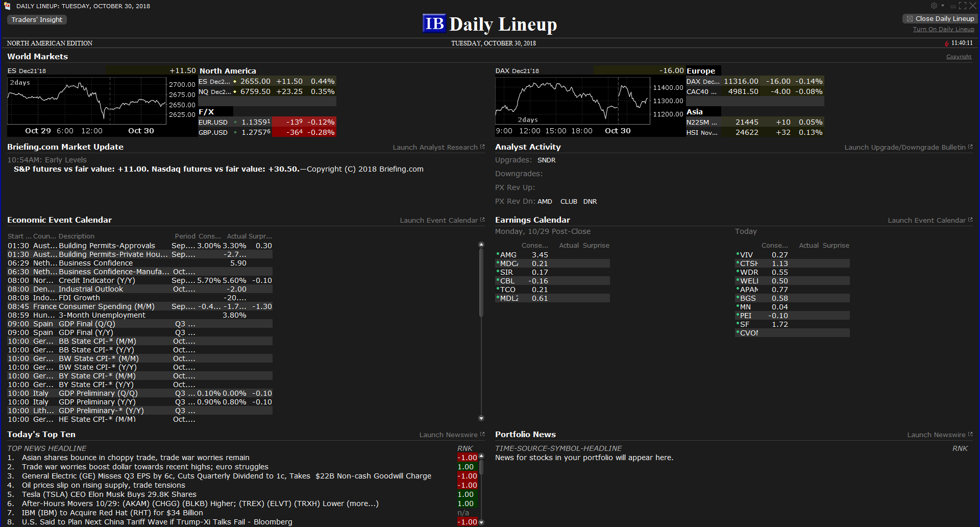The width and height of the screenshot is (980, 527).
Task: Click the ES Dec21'18 two-day chart
Action: point(87,101)
